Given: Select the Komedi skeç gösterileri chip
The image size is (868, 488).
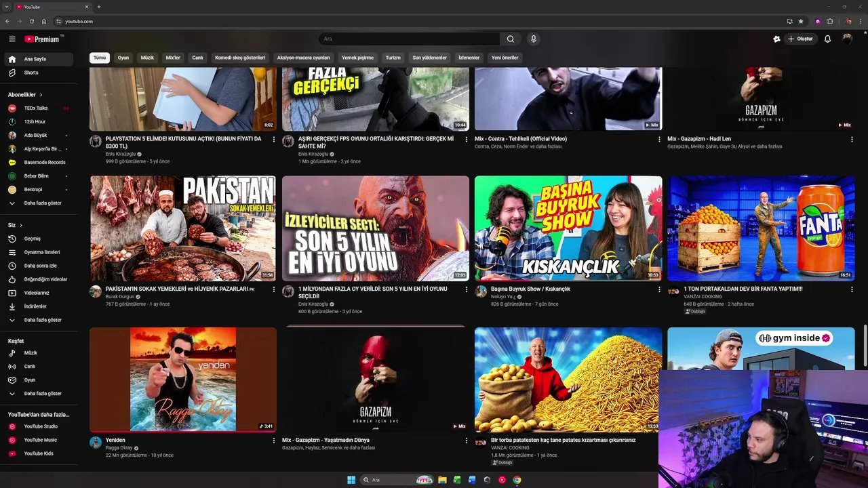Looking at the screenshot, I should (240, 58).
